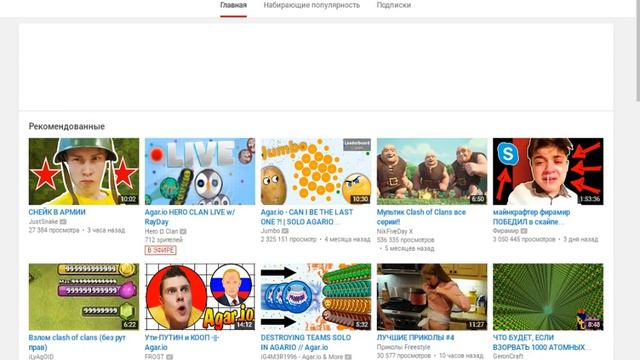Click title Agar.io - CAN I BE THE LAST ONE
This screenshot has width=640, height=360.
coord(307,217)
